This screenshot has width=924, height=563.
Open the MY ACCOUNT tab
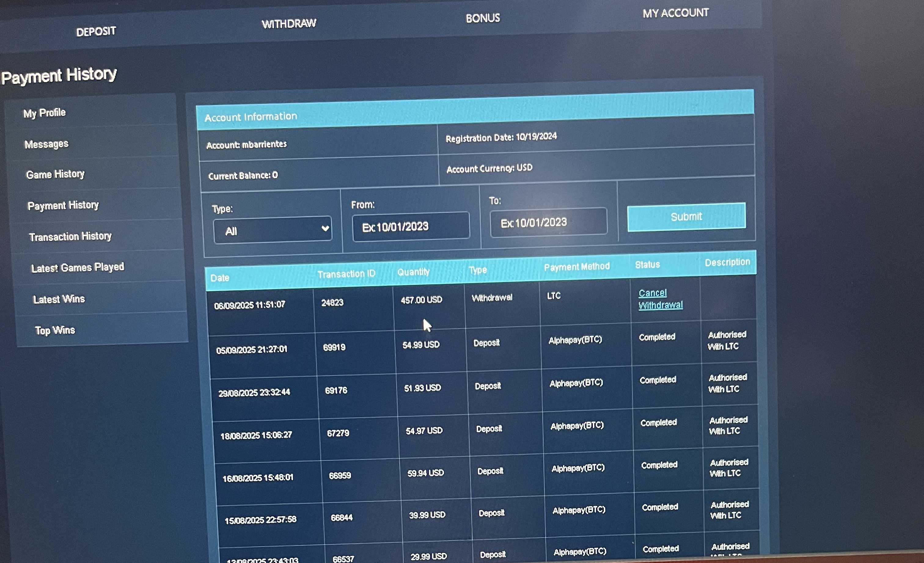coord(675,13)
